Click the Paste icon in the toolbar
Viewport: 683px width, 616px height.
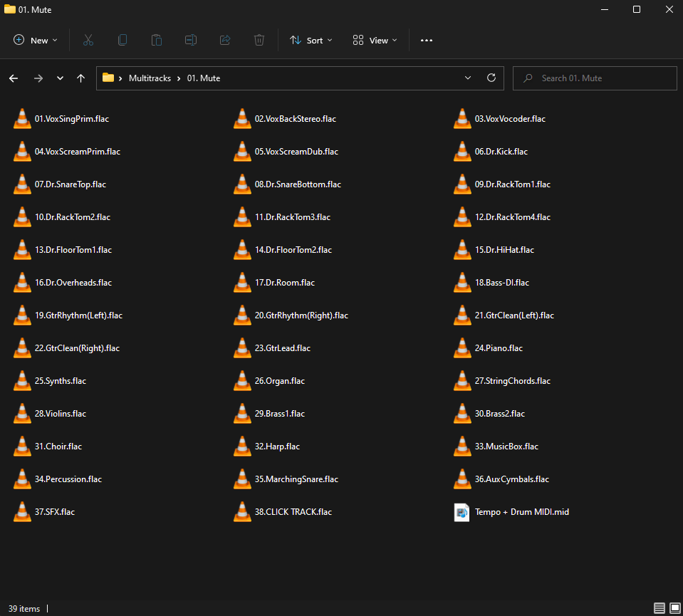pos(156,40)
